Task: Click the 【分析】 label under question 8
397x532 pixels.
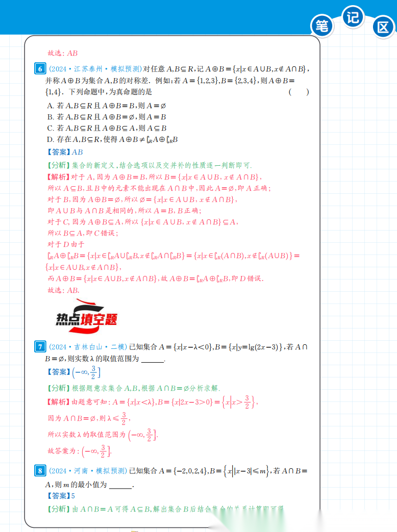Action: pos(58,509)
